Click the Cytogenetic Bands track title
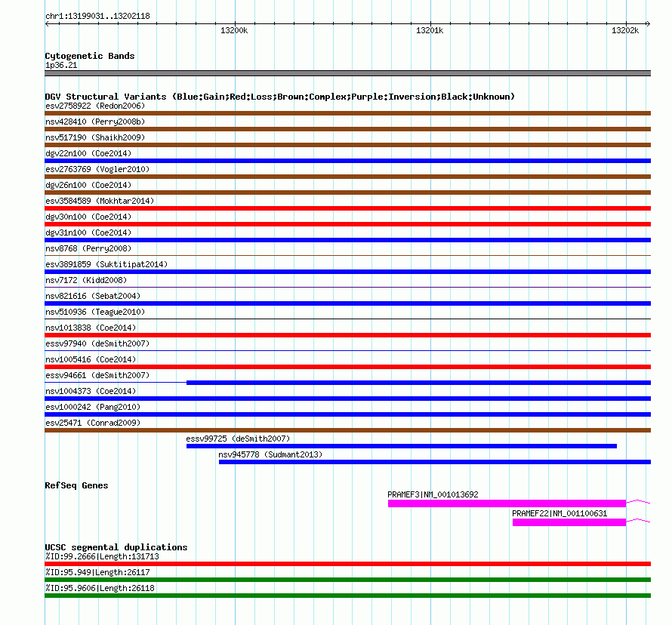This screenshot has height=625, width=672. pos(90,56)
